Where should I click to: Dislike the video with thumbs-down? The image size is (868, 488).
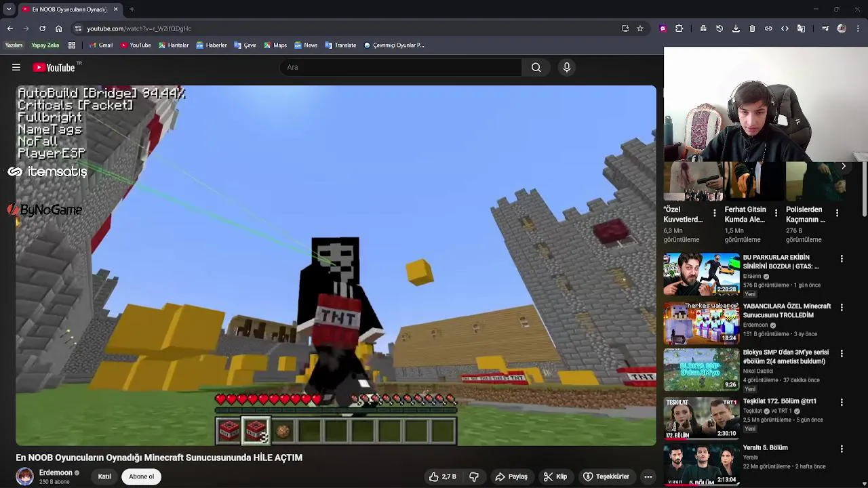point(474,476)
